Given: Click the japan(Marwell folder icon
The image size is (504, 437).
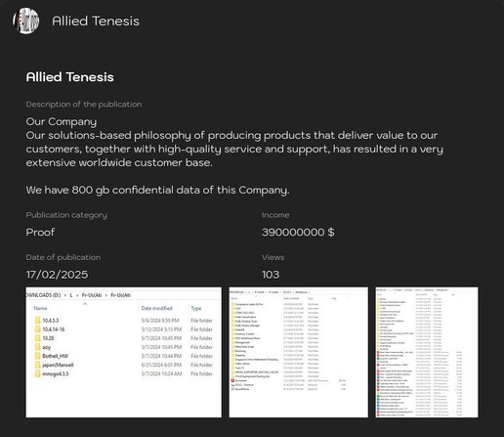Looking at the screenshot, I should click(x=38, y=365).
